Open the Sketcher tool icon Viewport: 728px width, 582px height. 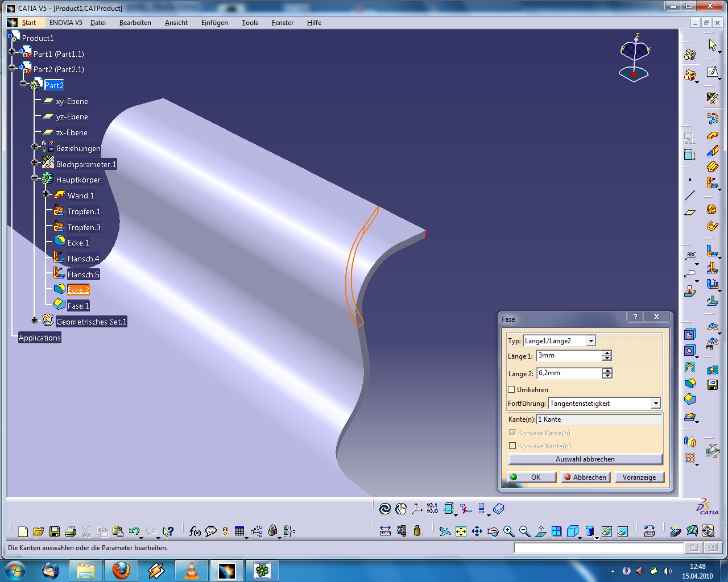(712, 72)
